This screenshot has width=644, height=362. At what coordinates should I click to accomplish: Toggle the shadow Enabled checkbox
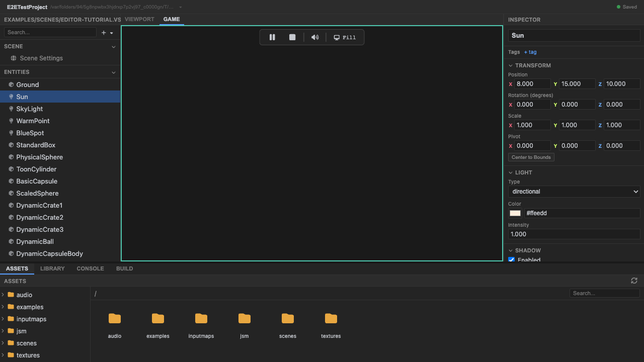512,260
